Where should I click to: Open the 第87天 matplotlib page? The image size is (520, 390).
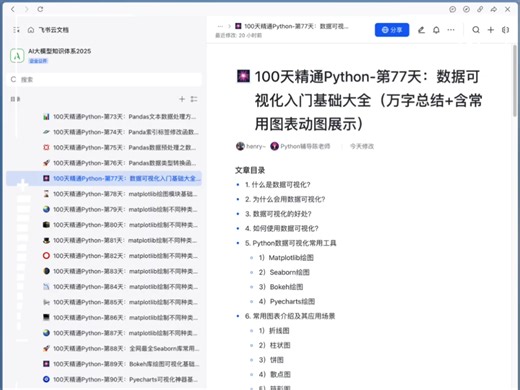coord(104,333)
